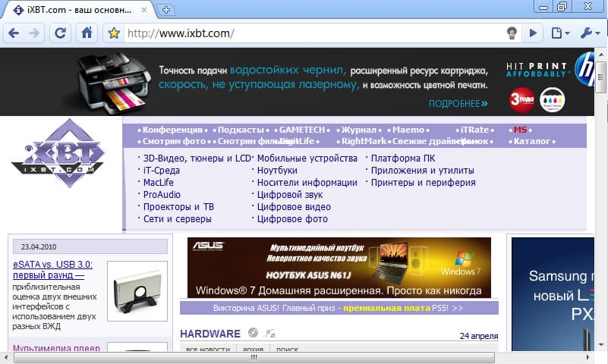
Task: Open eSATA vs. USB 3.0 article link
Action: pyautogui.click(x=52, y=269)
